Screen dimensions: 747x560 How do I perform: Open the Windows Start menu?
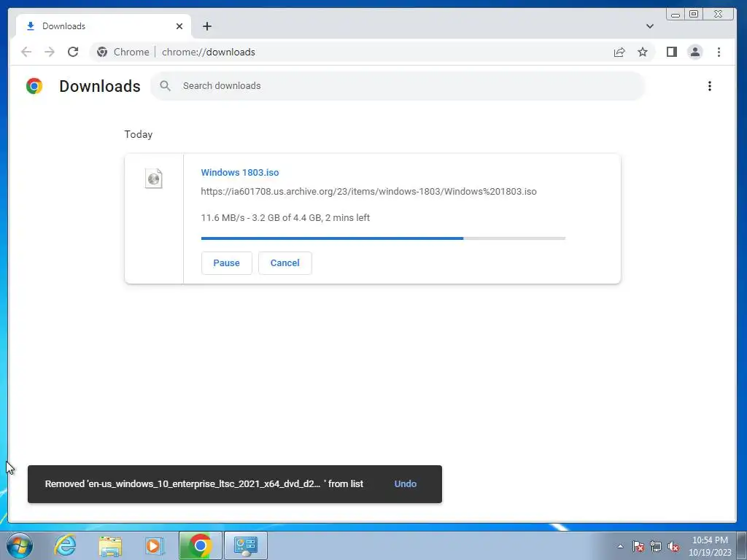pos(19,545)
